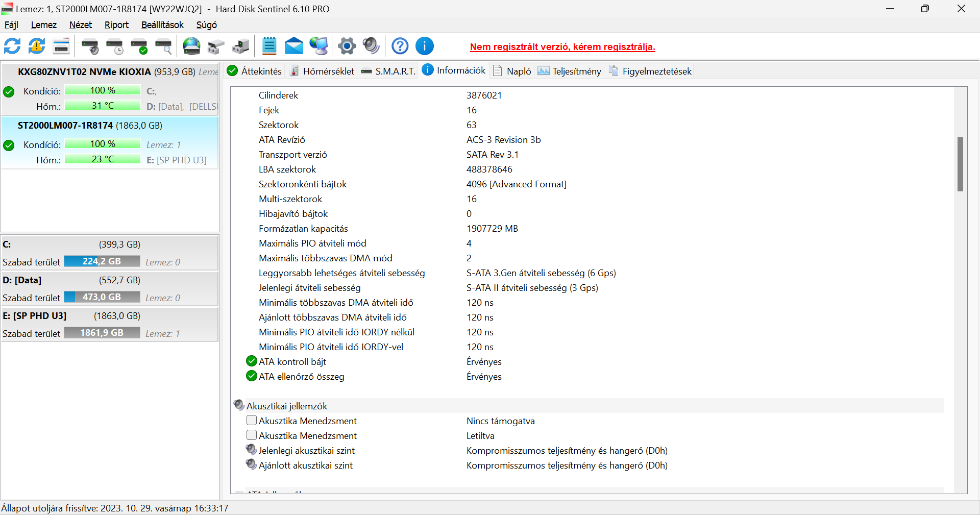The height and width of the screenshot is (515, 980).
Task: Click the ATA Revízió value ACS-3 Revision 3b
Action: 503,140
